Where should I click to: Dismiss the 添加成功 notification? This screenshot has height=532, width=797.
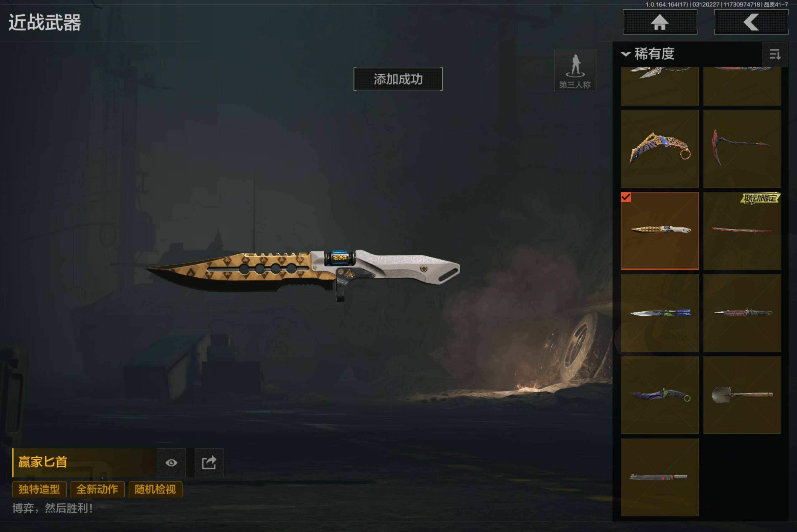[398, 79]
